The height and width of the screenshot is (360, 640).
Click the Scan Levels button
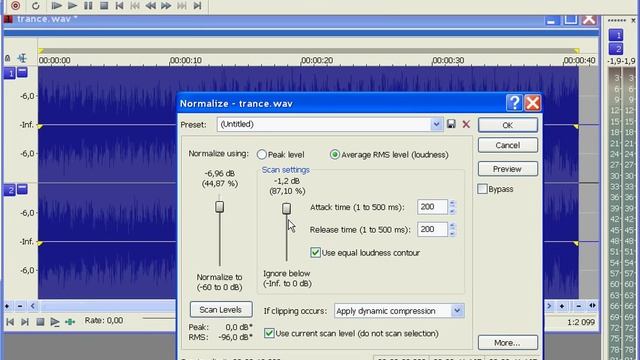pyautogui.click(x=221, y=309)
